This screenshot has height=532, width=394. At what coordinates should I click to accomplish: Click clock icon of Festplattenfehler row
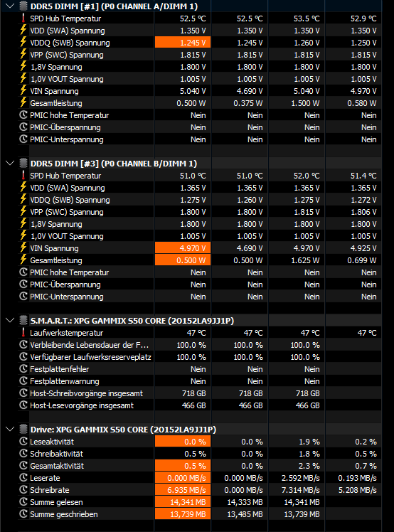point(23,368)
